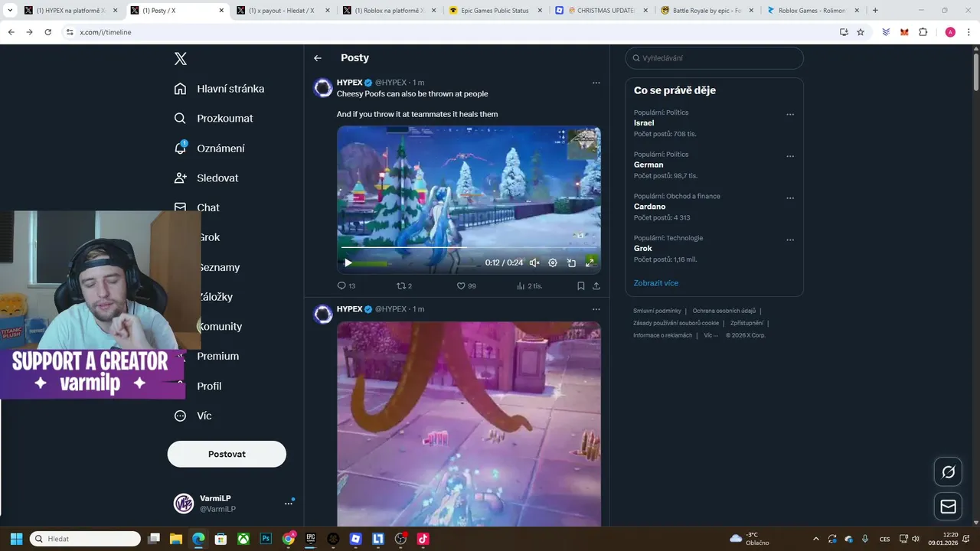This screenshot has height=551, width=980.
Task: Repost the Cheesy Poofs post
Action: tap(400, 285)
